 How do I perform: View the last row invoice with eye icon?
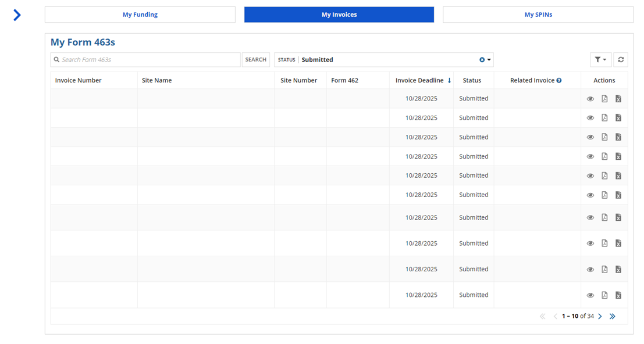tap(590, 295)
